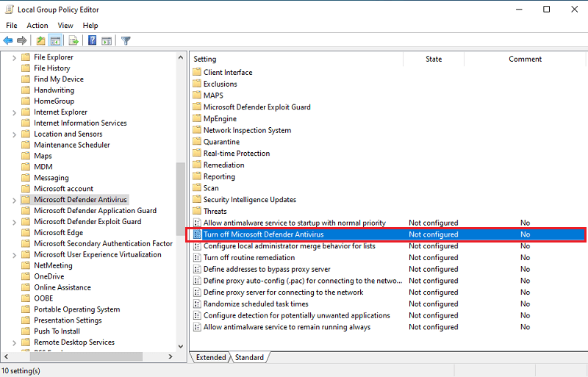Select the NetMeeting tree item
The height and width of the screenshot is (377, 588).
[x=53, y=265]
